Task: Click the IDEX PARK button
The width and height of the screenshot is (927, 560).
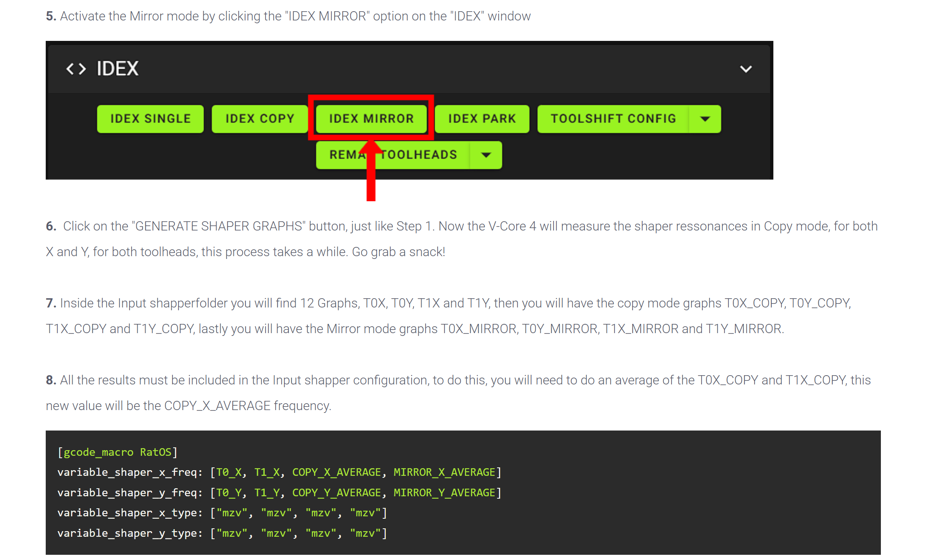Action: (482, 119)
